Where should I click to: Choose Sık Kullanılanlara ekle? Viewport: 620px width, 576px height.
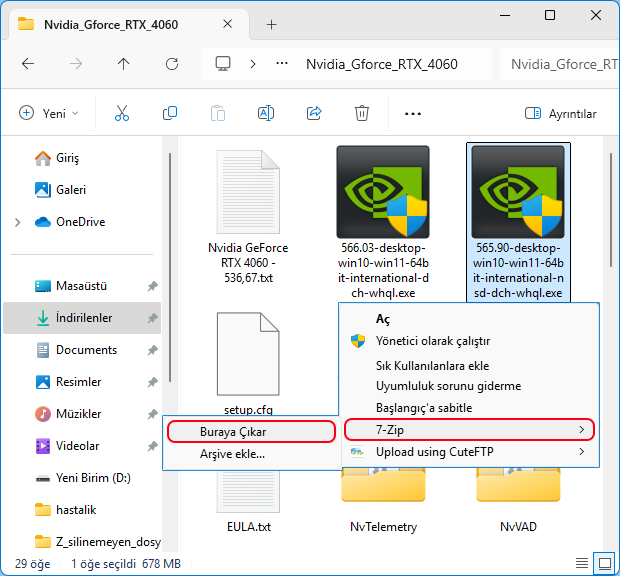[432, 366]
